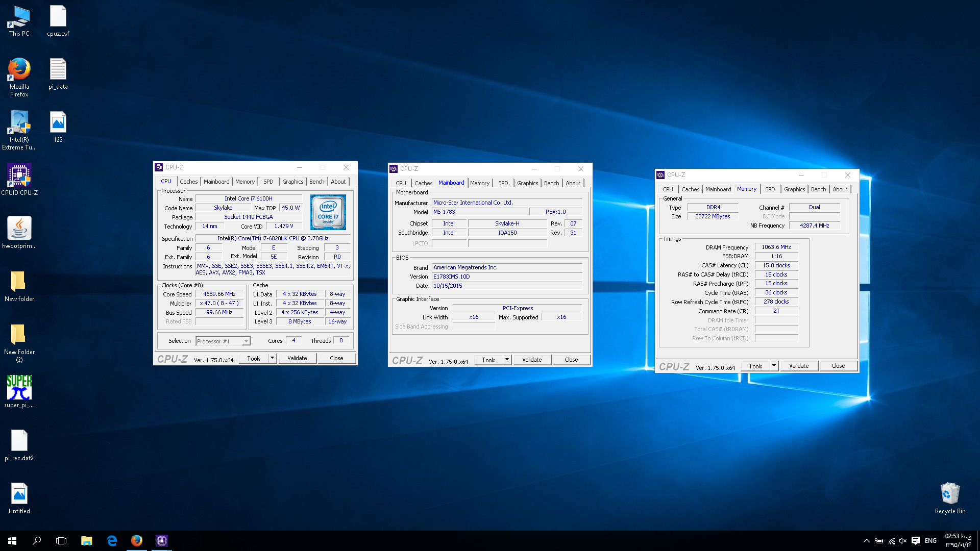Screen dimensions: 980x551
Task: Switch to CPU tab in middle CPU-Z
Action: (x=401, y=183)
